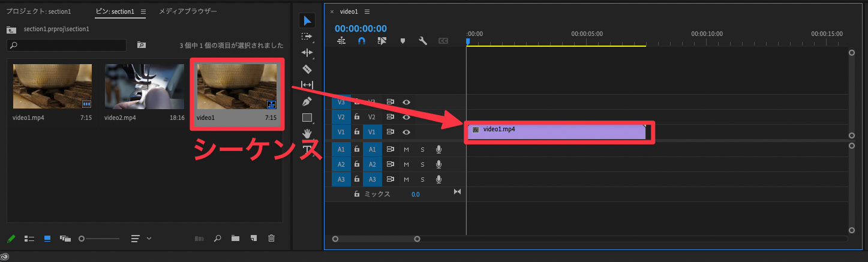Click the New Item icon
This screenshot has height=262, width=868.
point(254,239)
